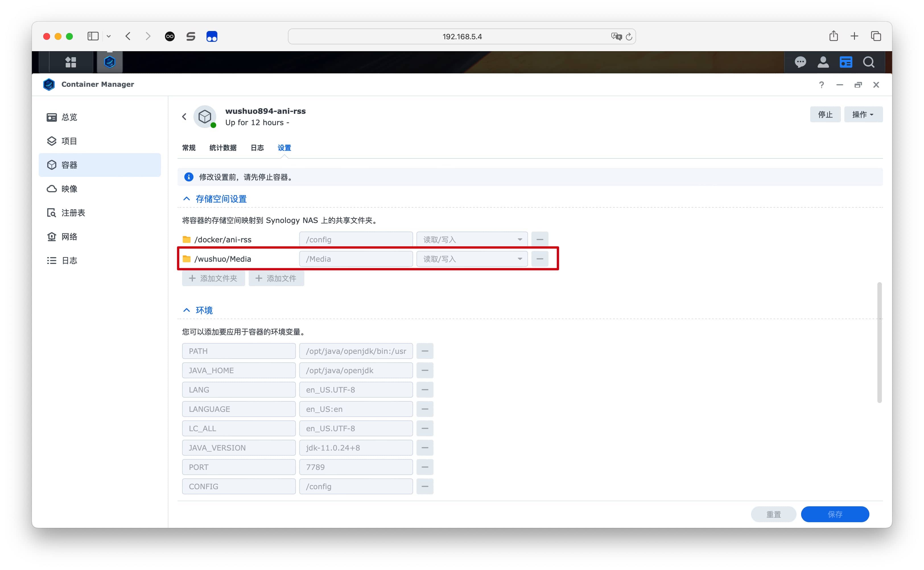Open the 网络 network section
The width and height of the screenshot is (924, 570).
[x=100, y=236]
